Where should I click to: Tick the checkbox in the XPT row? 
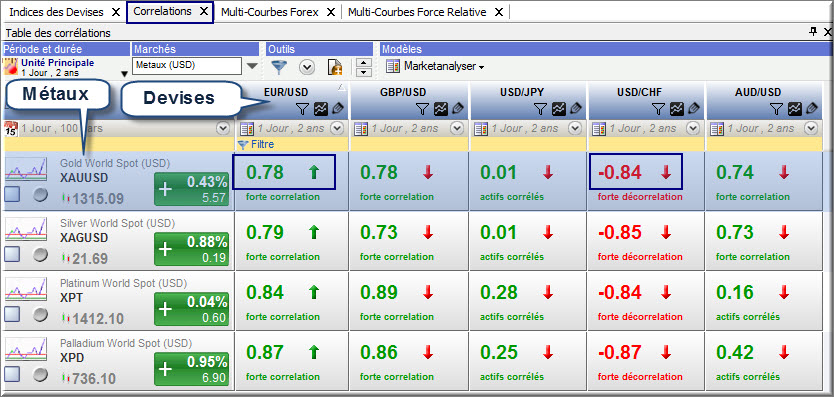coord(12,315)
